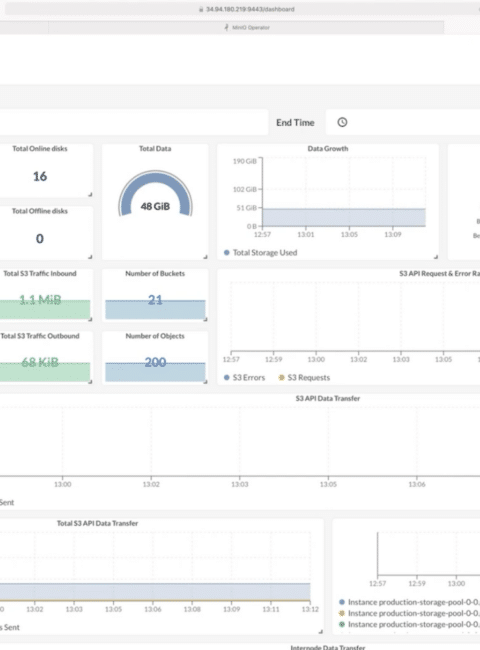Expand the Number of Buckets corner icon
The image size is (480, 650).
[x=205, y=319]
